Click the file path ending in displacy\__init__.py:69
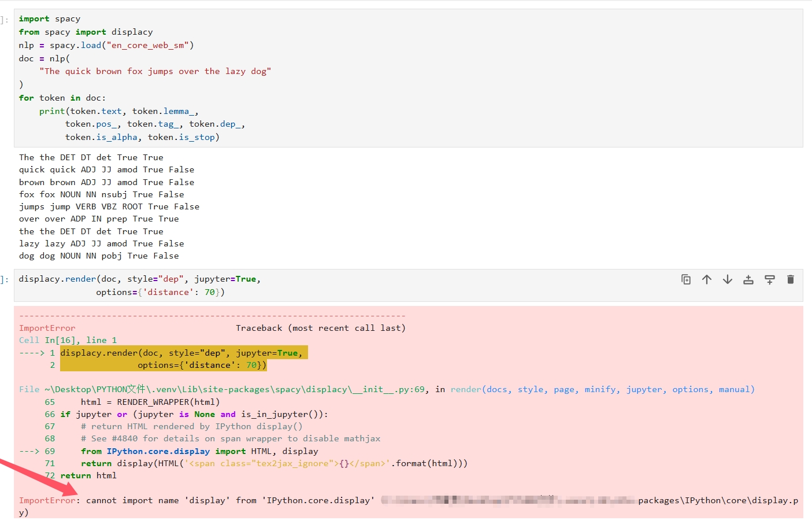 tap(234, 389)
